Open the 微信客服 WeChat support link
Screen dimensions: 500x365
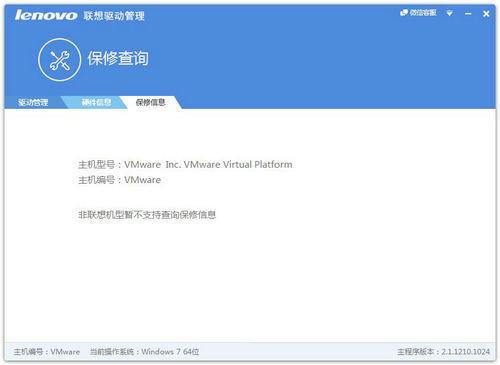418,13
